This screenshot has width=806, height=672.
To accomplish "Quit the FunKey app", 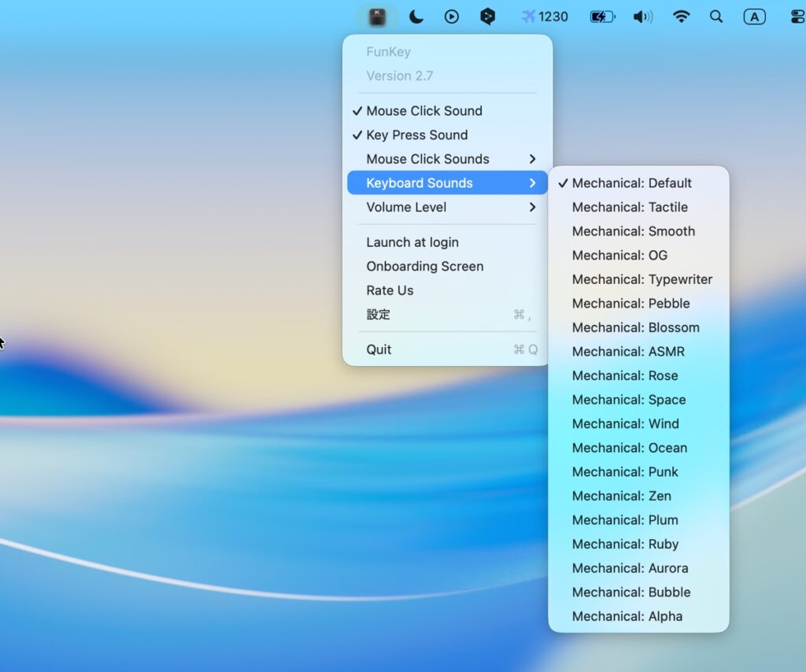I will 379,349.
